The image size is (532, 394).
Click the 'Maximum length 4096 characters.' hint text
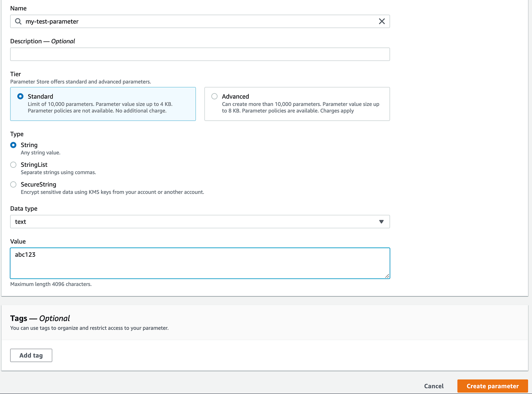(x=51, y=284)
